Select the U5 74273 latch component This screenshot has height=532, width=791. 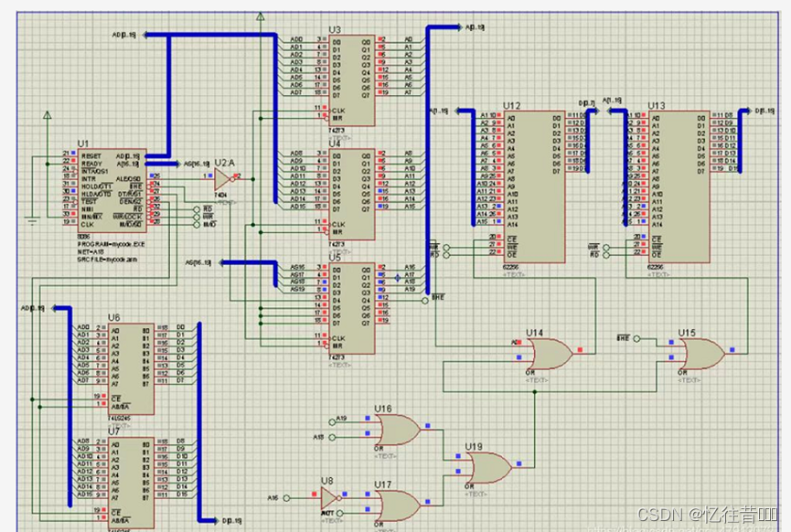pos(352,308)
